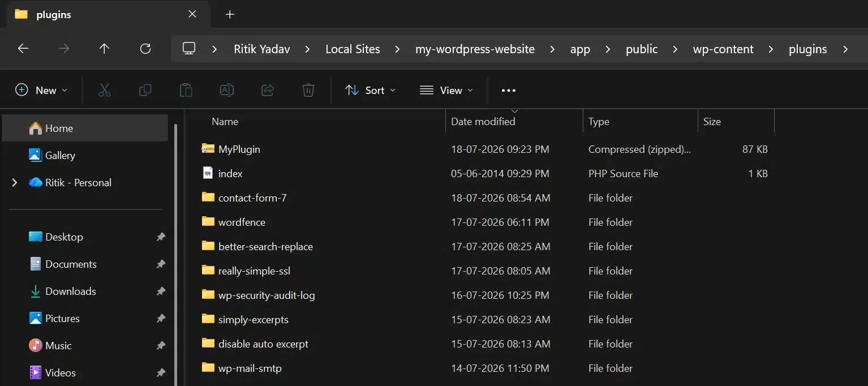Viewport: 868px width, 386px height.
Task: Go to Ritik Yadav in breadcrumb path
Action: point(262,49)
